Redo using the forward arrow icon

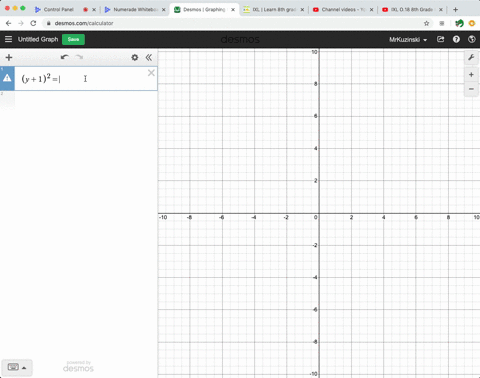(79, 57)
